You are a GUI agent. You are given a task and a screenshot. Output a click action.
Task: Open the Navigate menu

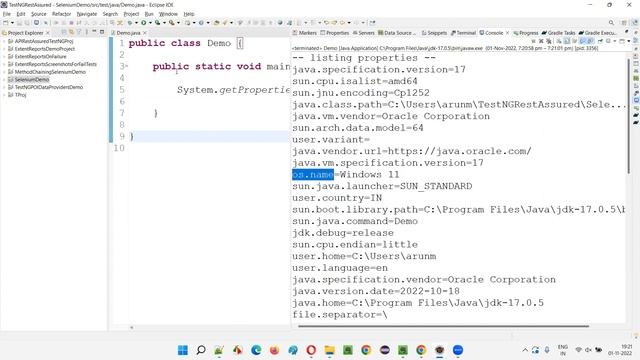(x=87, y=14)
